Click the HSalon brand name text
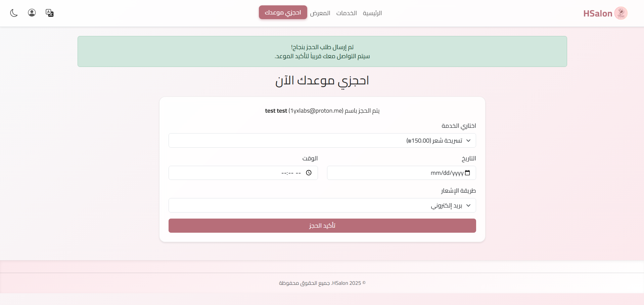Screen dimensions: 644x305 [598, 13]
